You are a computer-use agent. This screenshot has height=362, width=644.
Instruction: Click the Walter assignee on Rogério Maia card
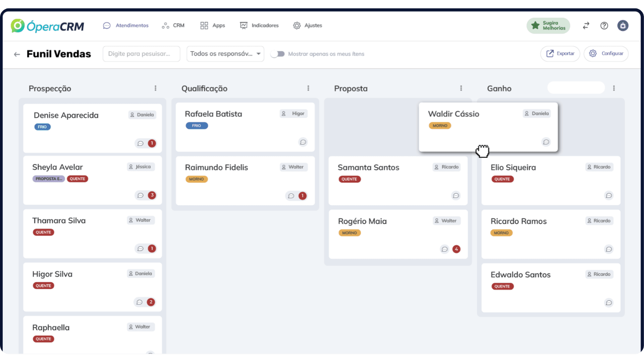pyautogui.click(x=446, y=221)
